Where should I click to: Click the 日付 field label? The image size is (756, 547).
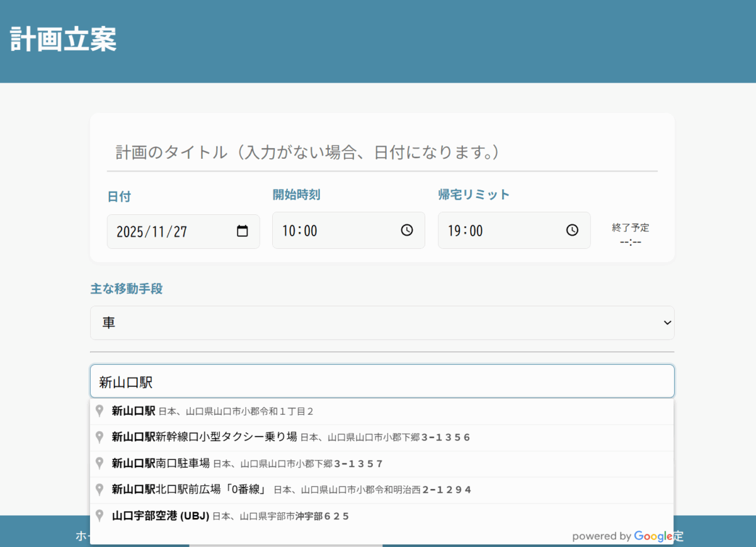click(119, 197)
